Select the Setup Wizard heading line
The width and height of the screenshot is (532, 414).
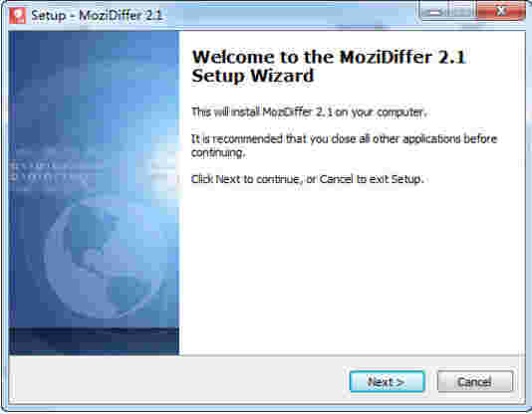tap(253, 76)
